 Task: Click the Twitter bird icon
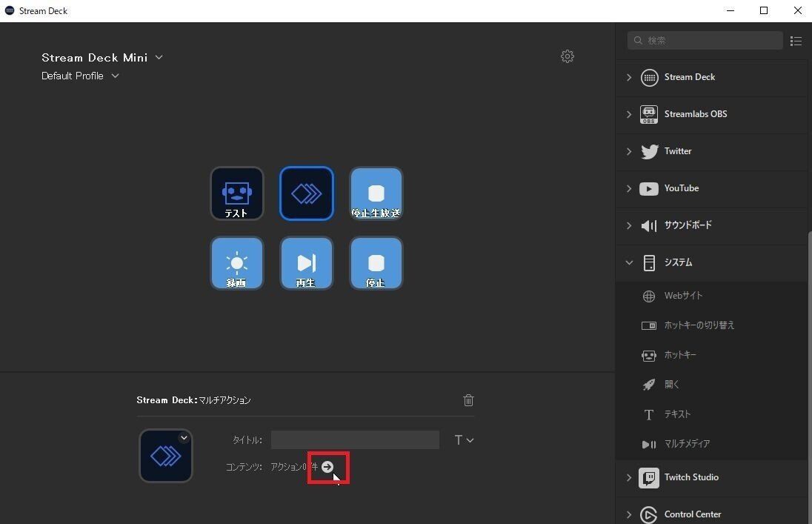point(650,151)
